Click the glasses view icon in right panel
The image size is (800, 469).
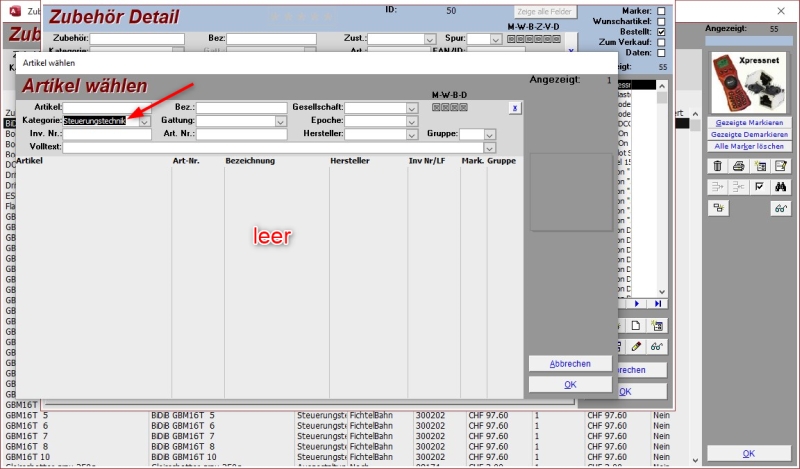[x=781, y=208]
